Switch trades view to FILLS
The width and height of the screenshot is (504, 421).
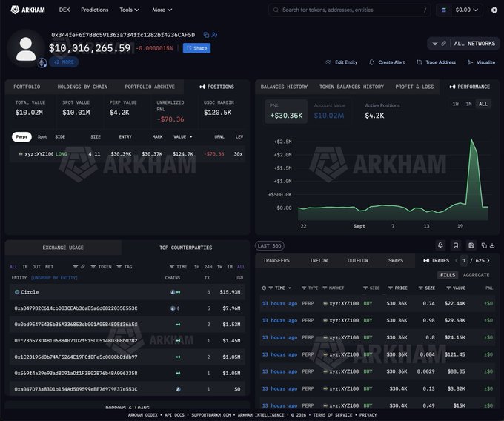pos(448,275)
